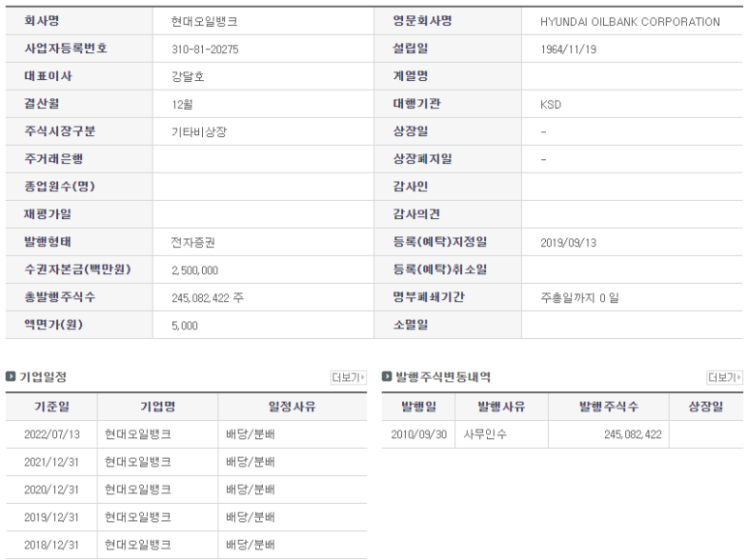Viewport: 747px width, 560px height.
Task: Click the 기업일정 section arrow icon
Action: pos(11,377)
